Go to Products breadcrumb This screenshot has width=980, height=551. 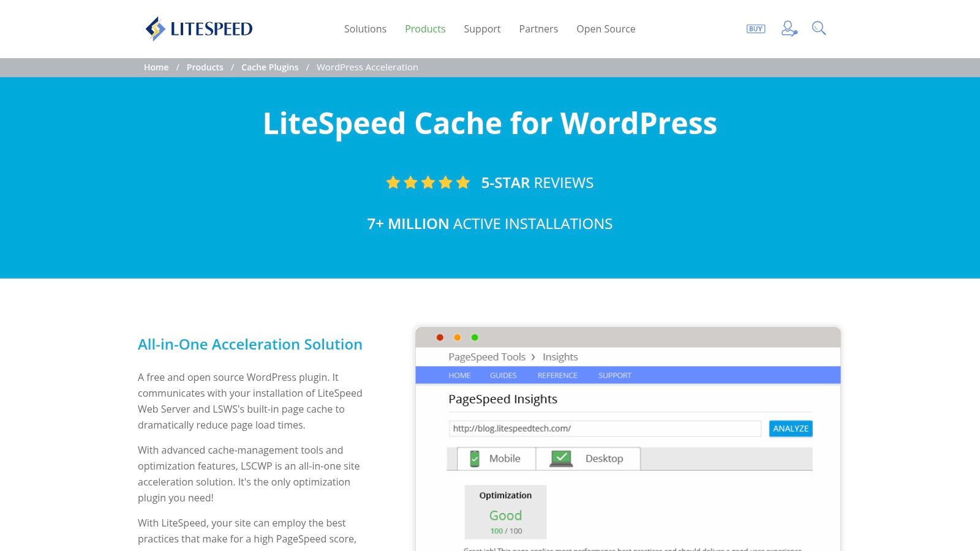click(205, 67)
